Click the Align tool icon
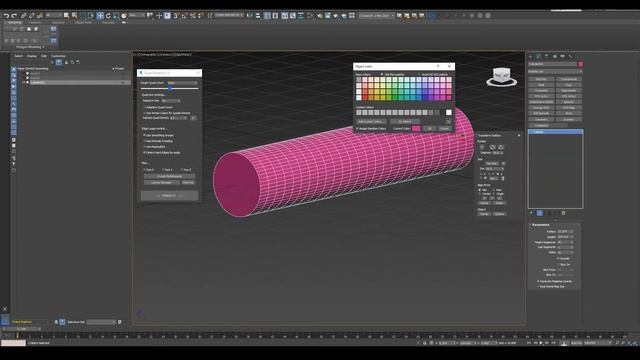Image resolution: width=640 pixels, height=360 pixels. [258, 16]
